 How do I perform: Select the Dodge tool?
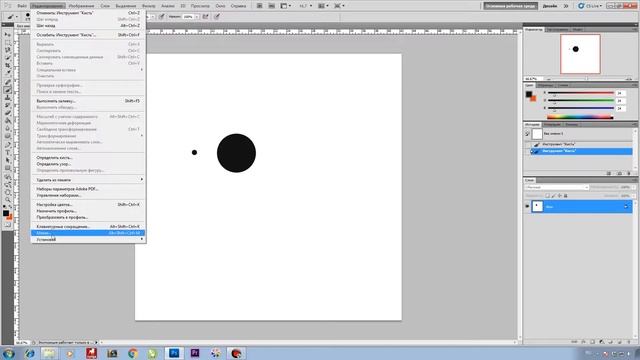tap(8, 136)
